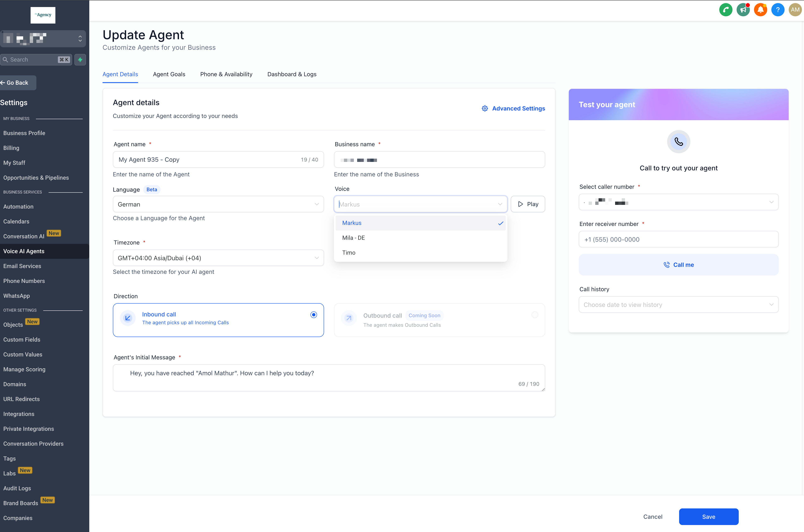Viewport: 804px width, 532px height.
Task: Select the Inbound call radio button
Action: 313,315
